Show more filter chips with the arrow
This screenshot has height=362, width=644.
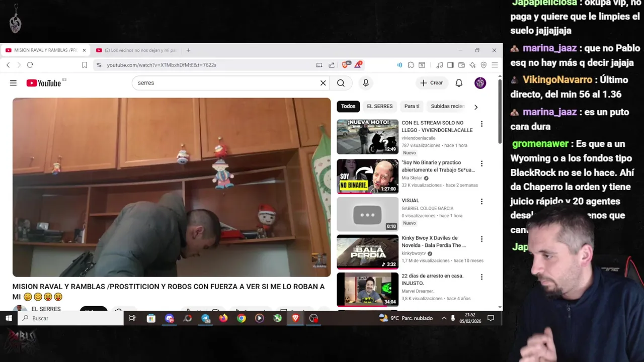coord(476,107)
